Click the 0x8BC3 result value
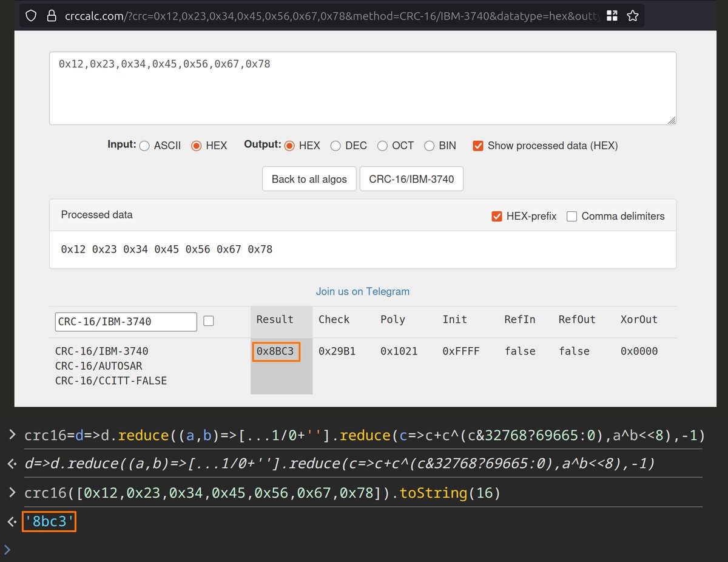 point(275,351)
